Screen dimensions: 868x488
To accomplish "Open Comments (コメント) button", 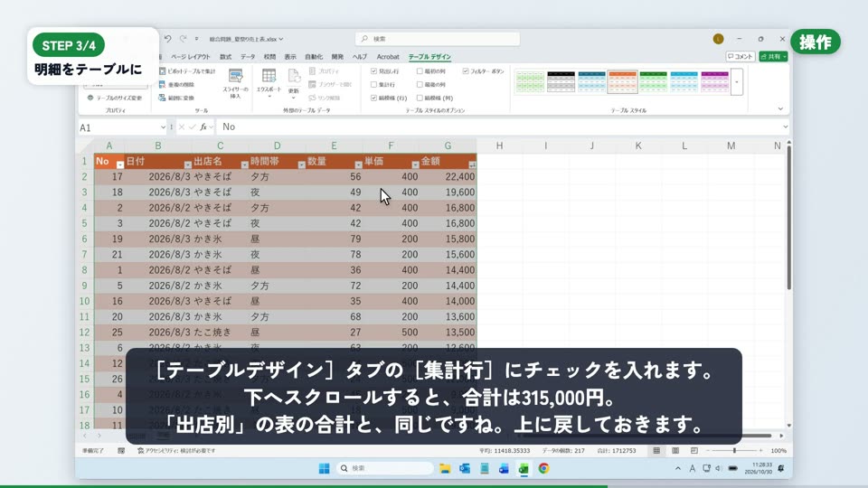I will click(x=741, y=56).
